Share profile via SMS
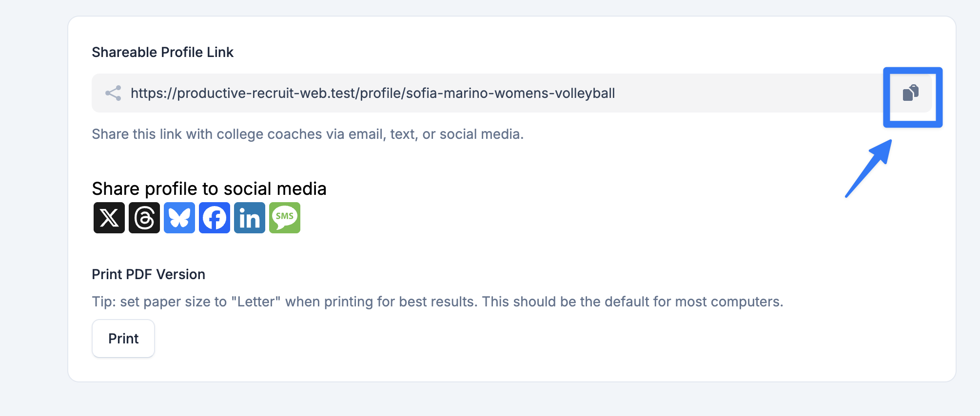 click(x=285, y=218)
